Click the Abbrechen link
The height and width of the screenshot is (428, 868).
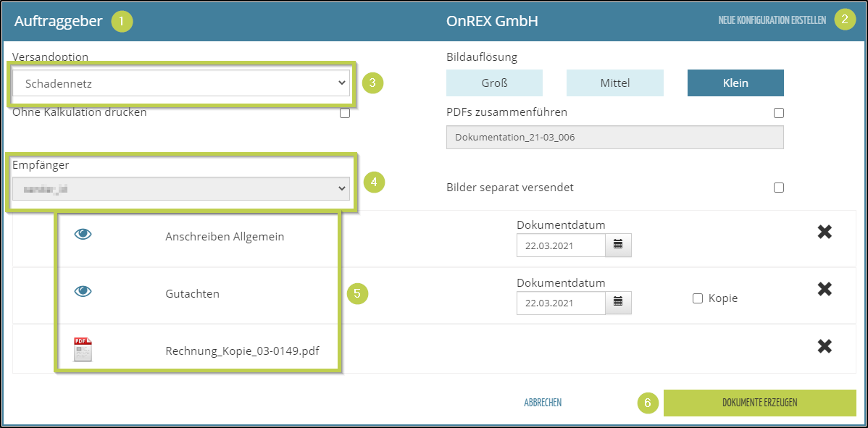click(x=543, y=403)
